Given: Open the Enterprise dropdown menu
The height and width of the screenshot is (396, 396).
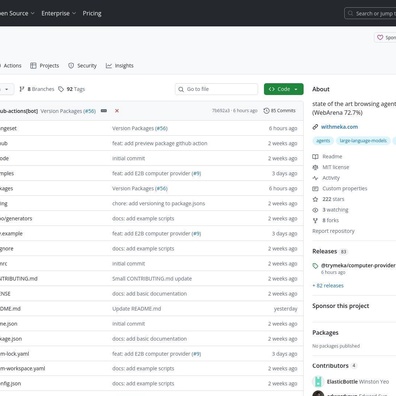Looking at the screenshot, I should point(58,13).
